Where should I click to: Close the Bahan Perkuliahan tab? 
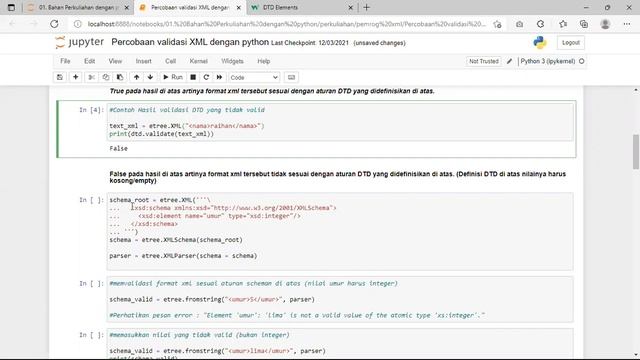127,7
